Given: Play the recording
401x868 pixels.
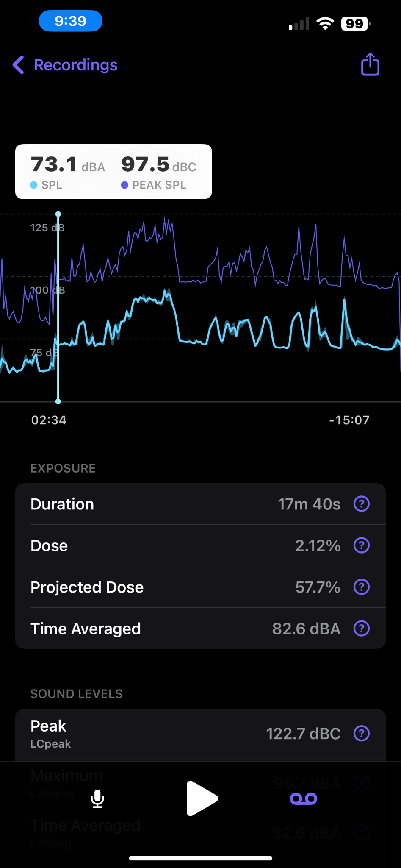Looking at the screenshot, I should point(202,798).
